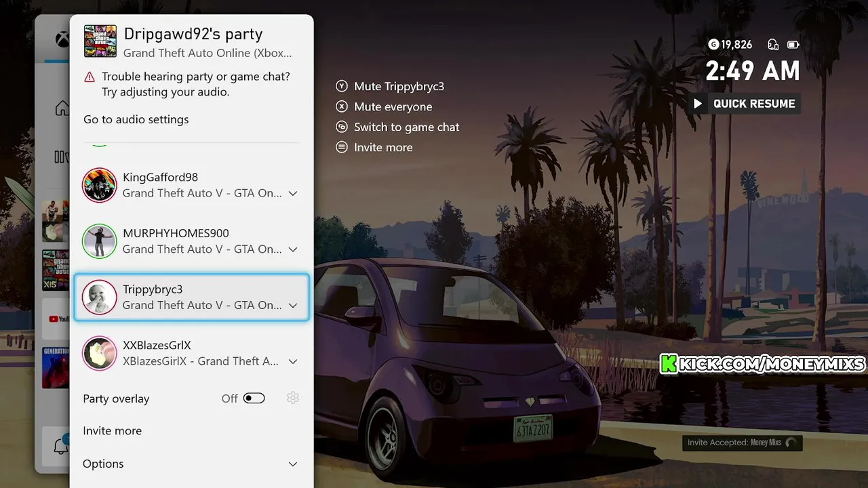Expand Trippybryc3's member options chevron
Screen dimensions: 868x488
click(293, 306)
